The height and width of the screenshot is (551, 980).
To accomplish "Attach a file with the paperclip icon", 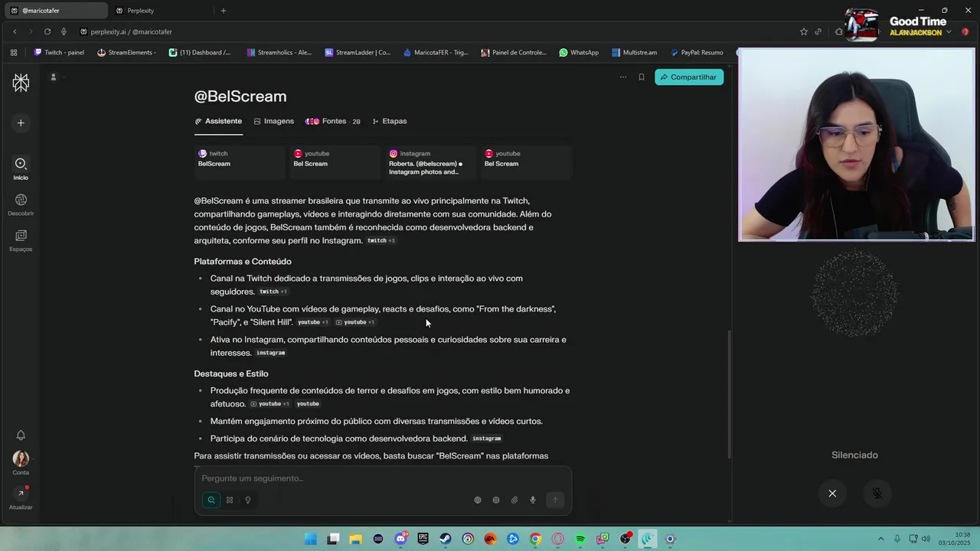I will (514, 500).
